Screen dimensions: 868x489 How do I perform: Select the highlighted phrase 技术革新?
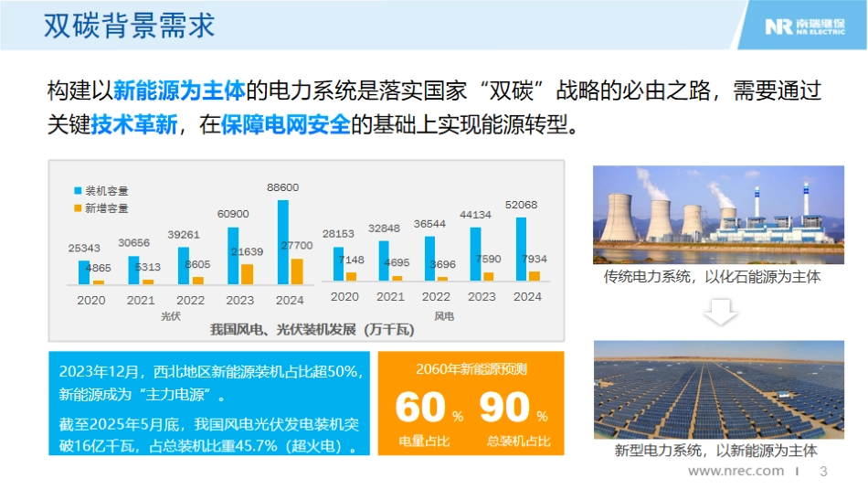(134, 124)
